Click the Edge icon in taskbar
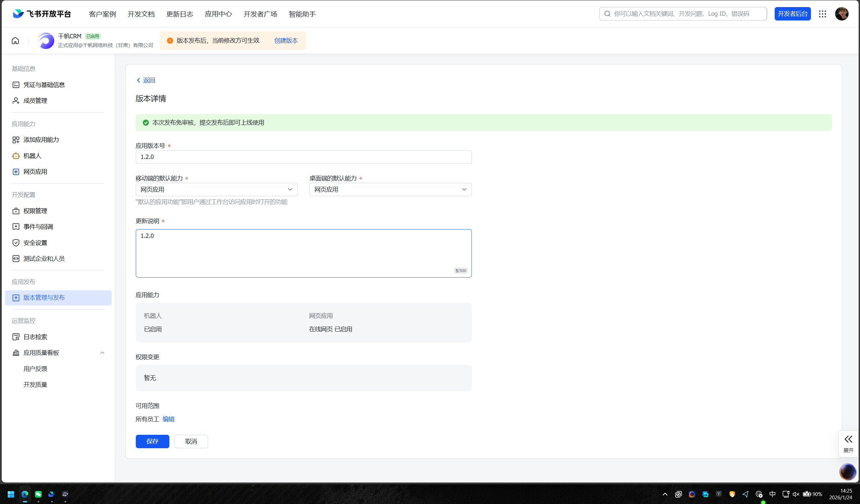The width and height of the screenshot is (860, 504). pos(25,494)
